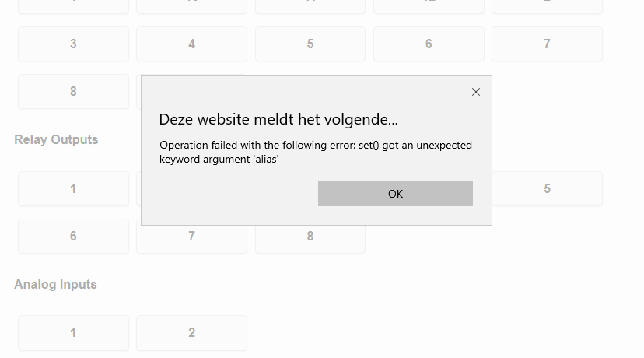Click OK in the error dialog
The height and width of the screenshot is (358, 644).
(x=395, y=194)
